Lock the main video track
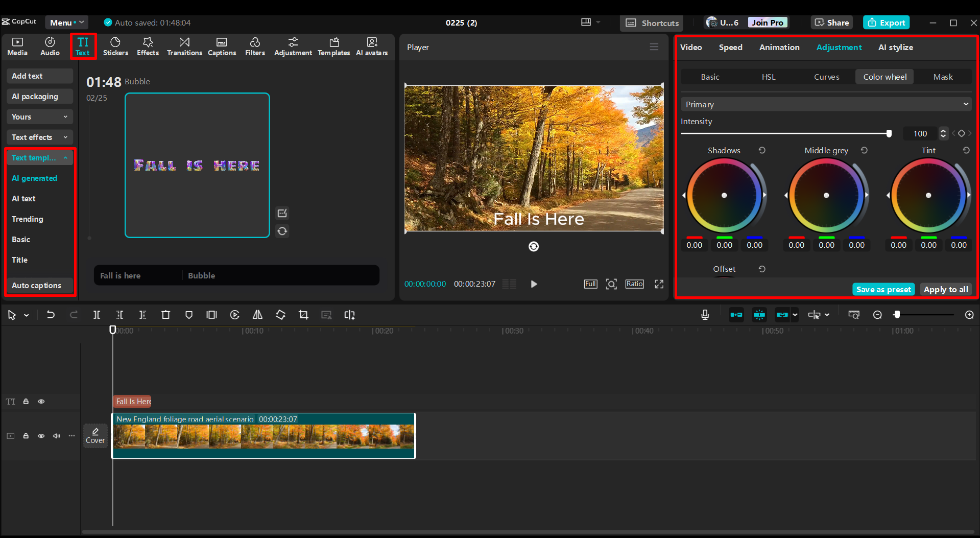This screenshot has width=980, height=538. click(26, 436)
